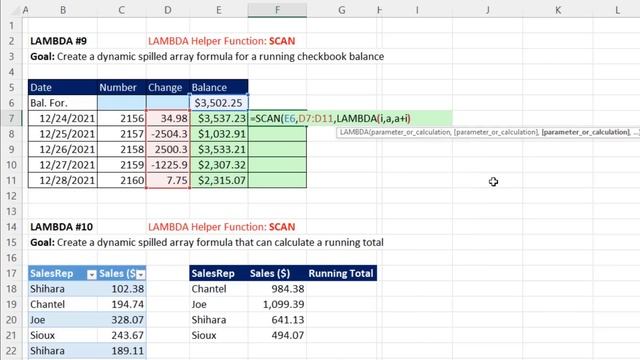Select check number 2158 cell

tap(122, 149)
